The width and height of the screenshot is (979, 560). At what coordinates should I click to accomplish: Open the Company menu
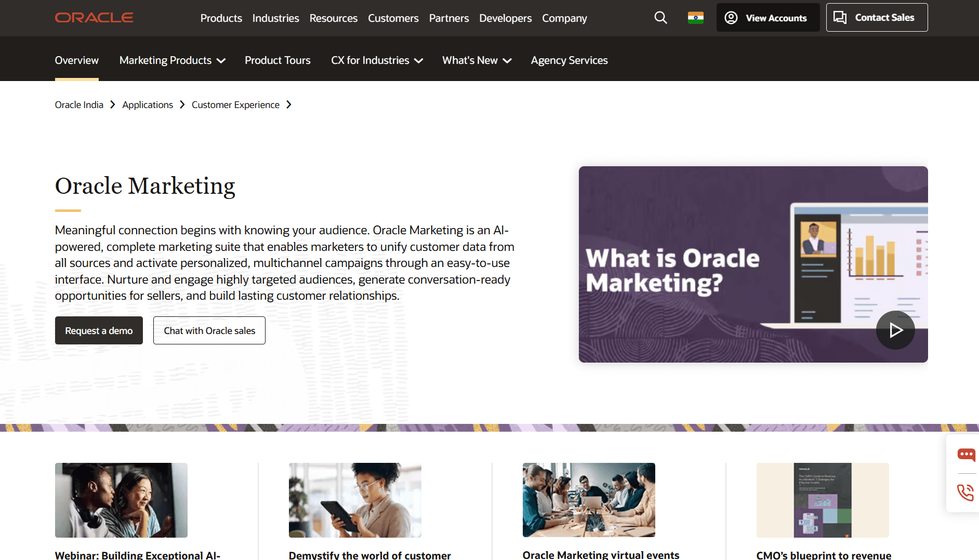tap(564, 18)
